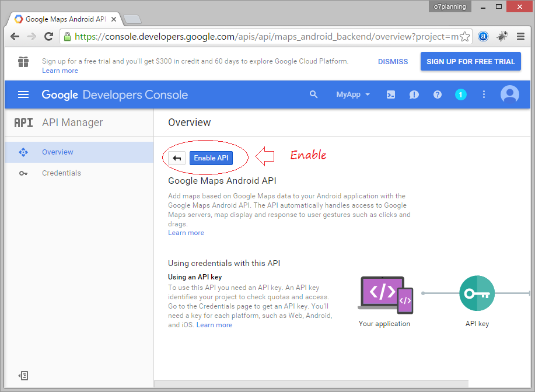Click the browser forward arrow
The width and height of the screenshot is (535, 392).
(x=32, y=37)
